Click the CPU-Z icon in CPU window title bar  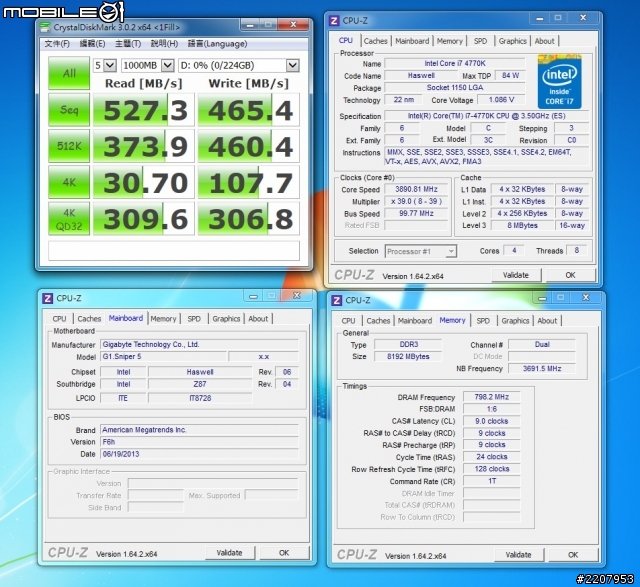tap(334, 20)
